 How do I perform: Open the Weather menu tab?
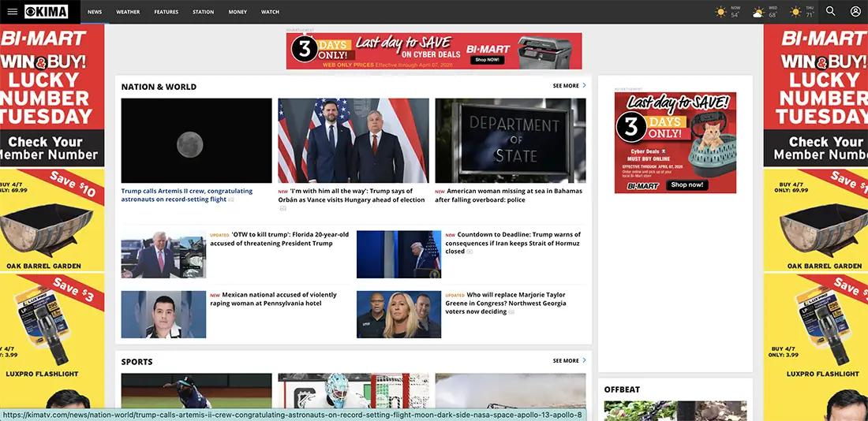pyautogui.click(x=128, y=12)
